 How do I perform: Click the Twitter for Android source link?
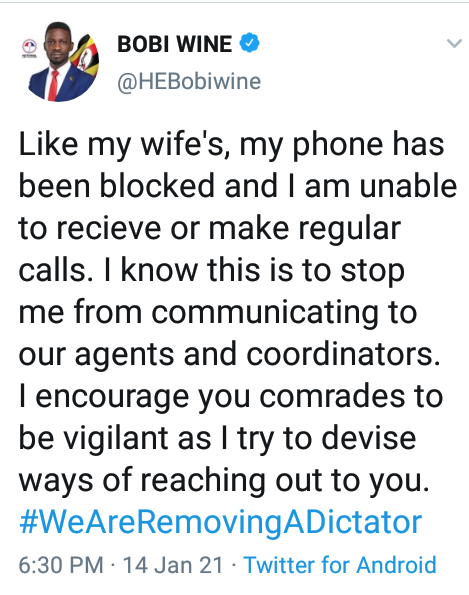pos(340,564)
